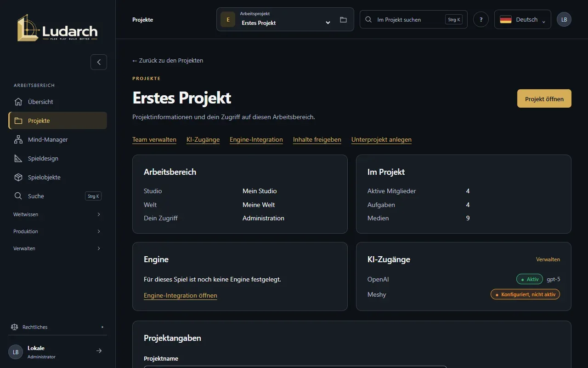Click the Aufgaben row label
Screen dimensions: 588x368
click(x=381, y=205)
